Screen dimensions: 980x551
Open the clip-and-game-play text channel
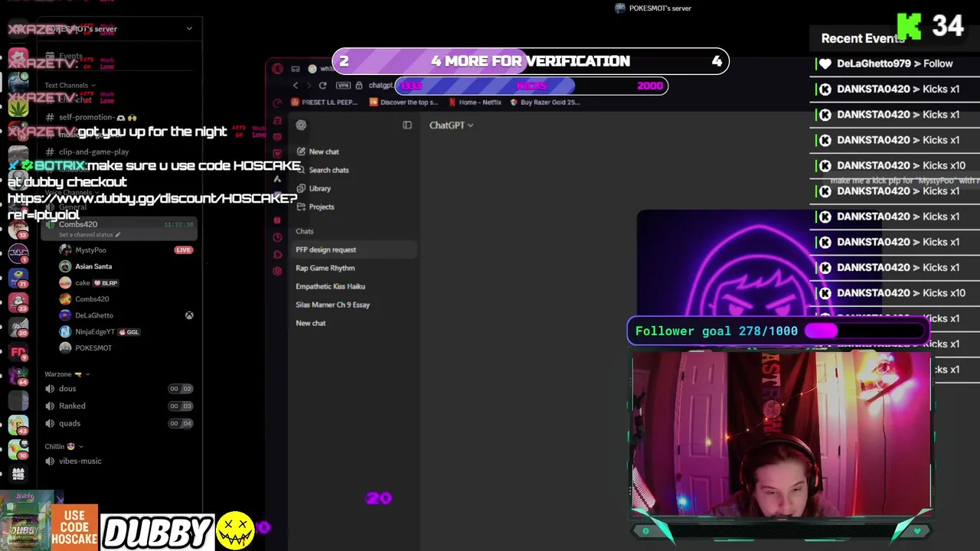pos(87,152)
